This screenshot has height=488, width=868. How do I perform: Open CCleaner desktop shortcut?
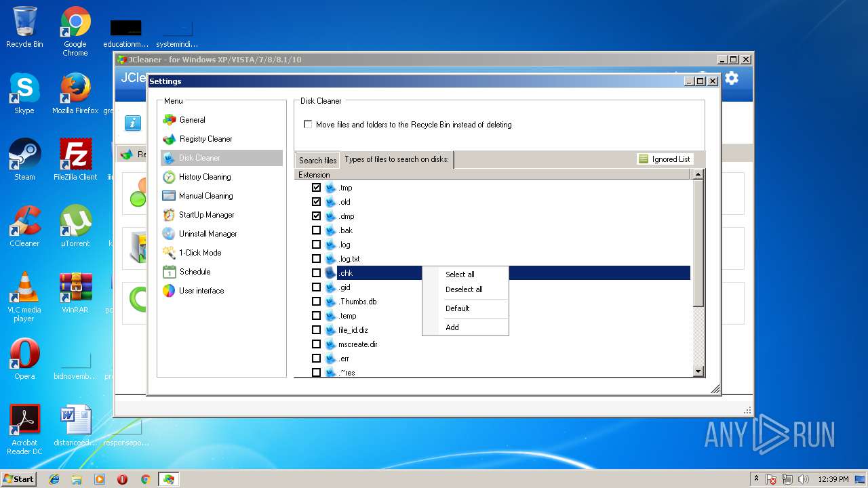24,226
